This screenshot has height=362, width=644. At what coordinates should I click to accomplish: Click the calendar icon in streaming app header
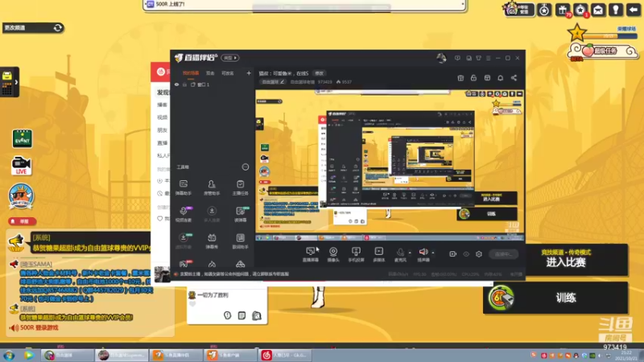(460, 77)
